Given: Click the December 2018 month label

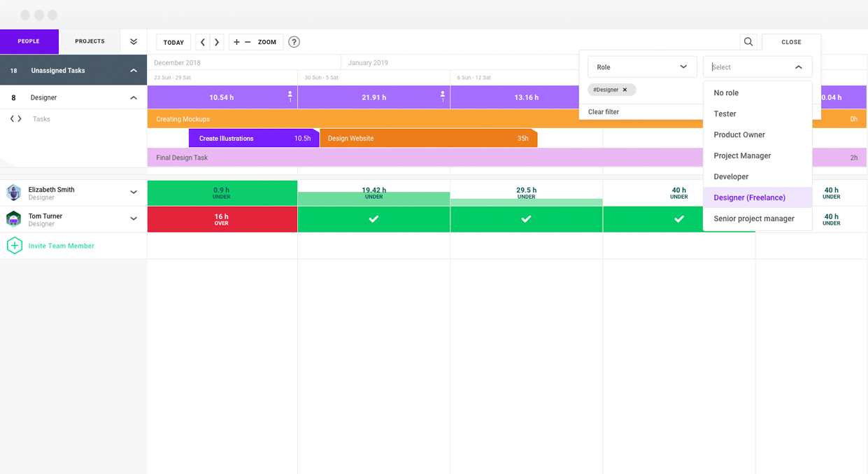Looking at the screenshot, I should tap(177, 63).
